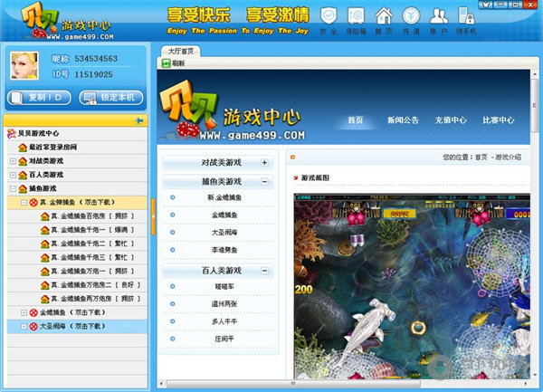This screenshot has height=392, width=543.
Task: Click the 刷新 refresh button
Action: point(174,63)
